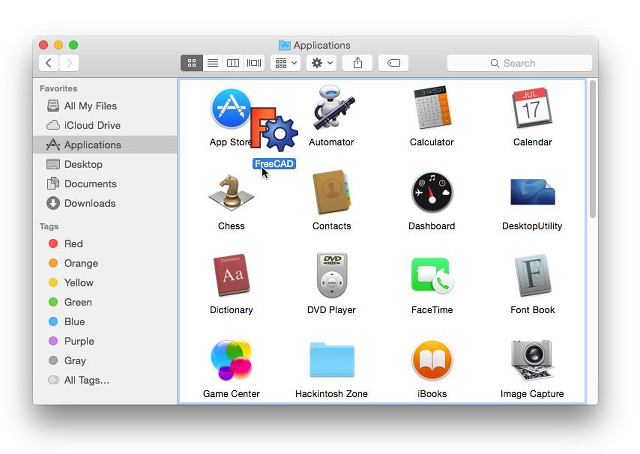Screen dimensions: 640x454
Task: Filter by the Gray tag
Action: pyautogui.click(x=105, y=361)
